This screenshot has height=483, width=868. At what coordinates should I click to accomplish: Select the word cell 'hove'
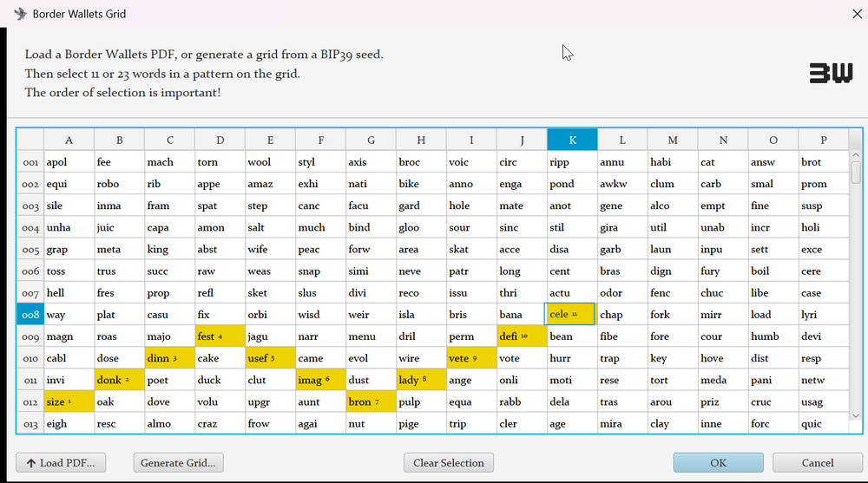click(x=723, y=358)
